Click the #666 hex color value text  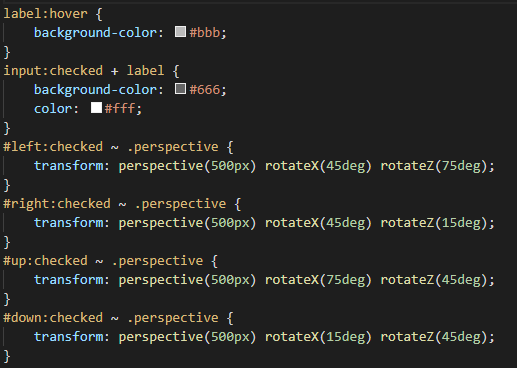[x=205, y=90]
